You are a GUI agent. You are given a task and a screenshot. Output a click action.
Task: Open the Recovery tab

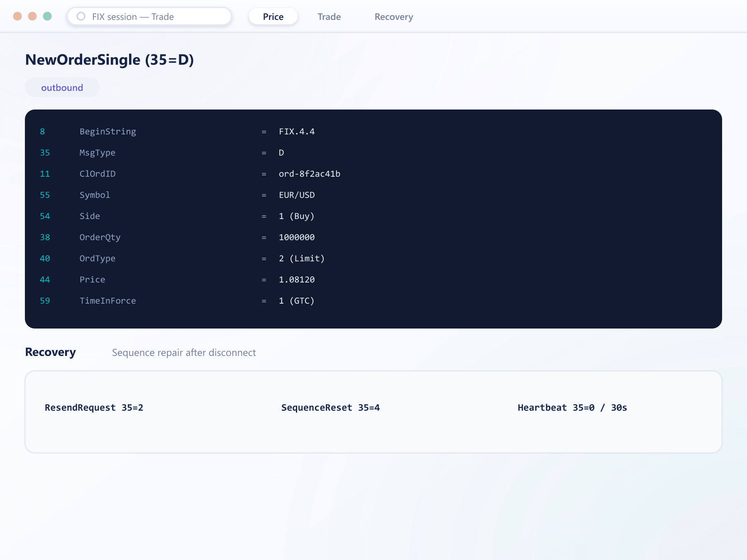pos(394,17)
